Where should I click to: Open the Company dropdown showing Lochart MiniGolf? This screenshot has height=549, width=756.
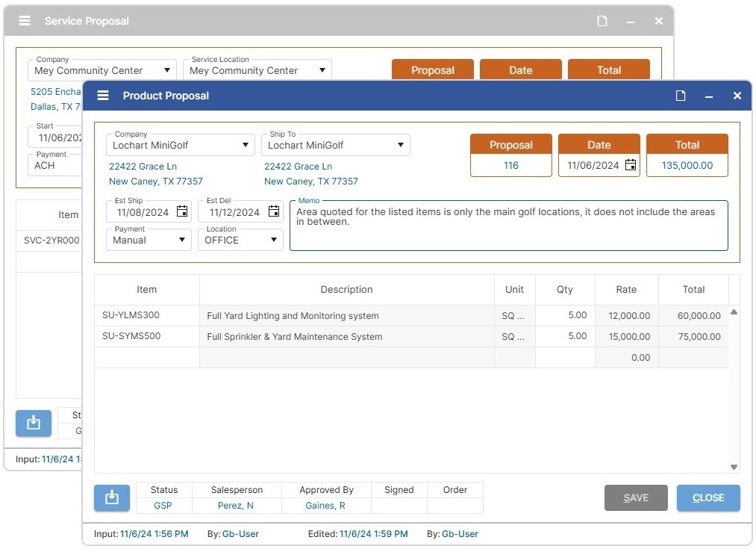(x=246, y=145)
